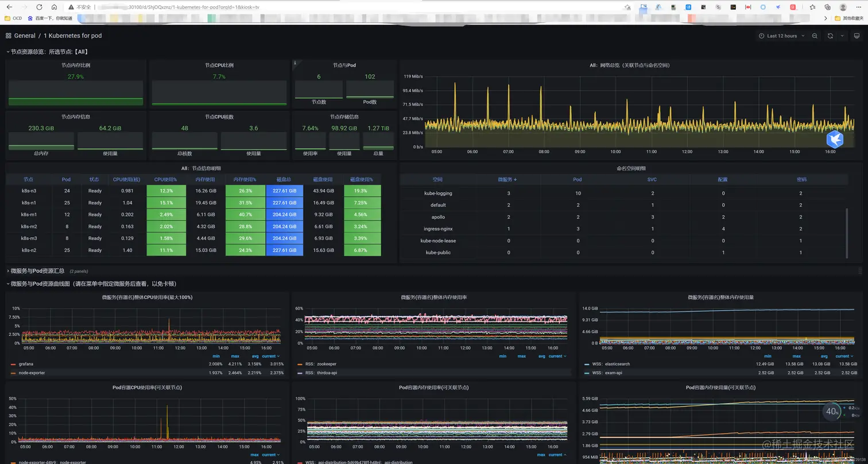Sort node table by 节点 column header
Image resolution: width=868 pixels, height=464 pixels.
click(x=29, y=179)
